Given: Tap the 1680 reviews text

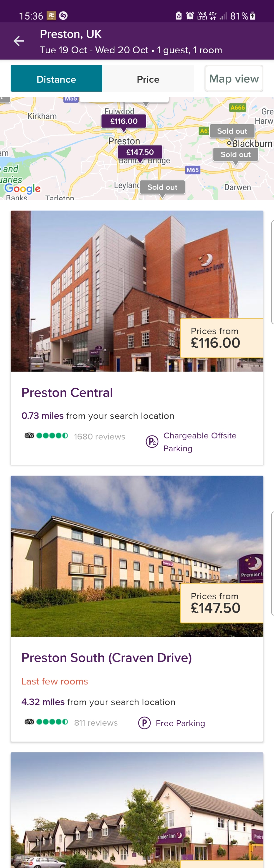Looking at the screenshot, I should click(100, 437).
